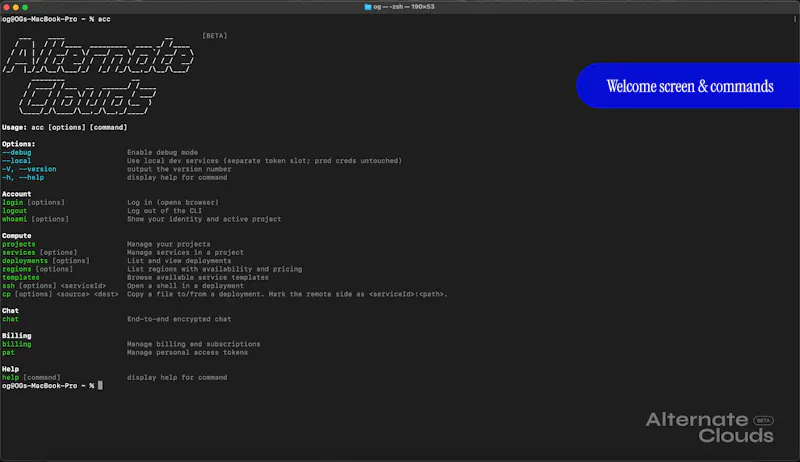The height and width of the screenshot is (462, 800).
Task: Click 'display help for command' in -h row
Action: [x=177, y=177]
